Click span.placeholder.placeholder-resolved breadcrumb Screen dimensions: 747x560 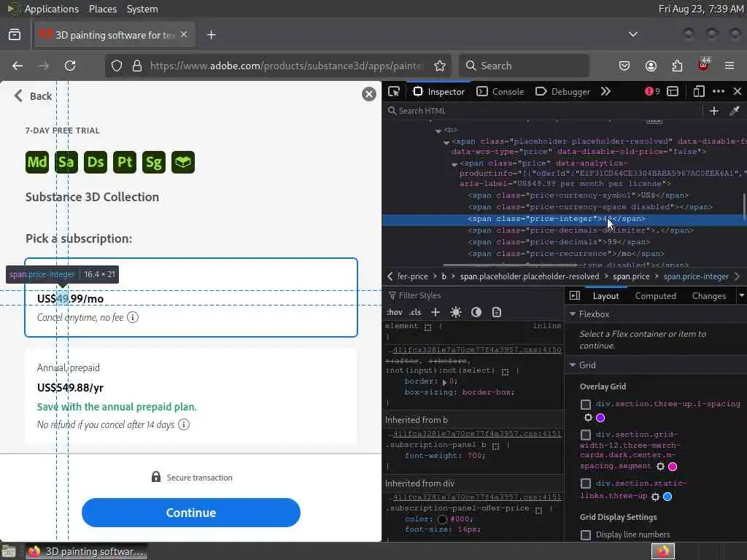coord(530,276)
